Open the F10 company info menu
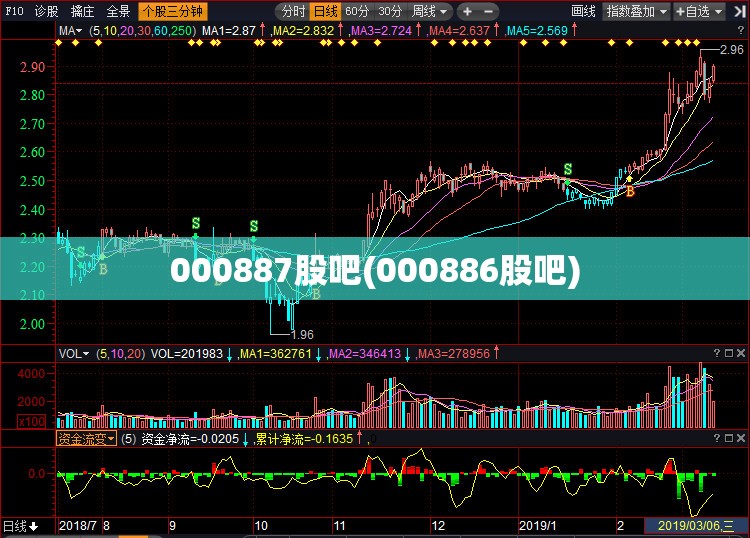 point(14,11)
